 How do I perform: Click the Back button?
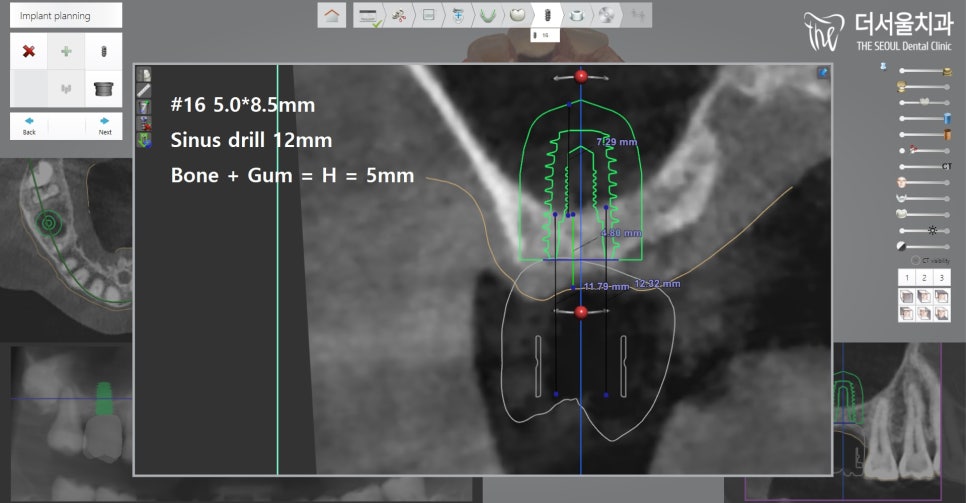coord(29,126)
